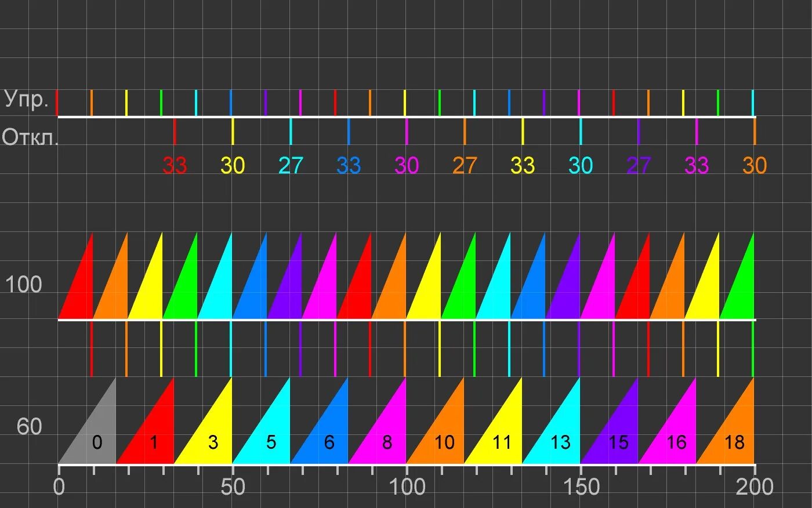Select the purple '27' value
Image resolution: width=812 pixels, height=508 pixels.
point(639,166)
